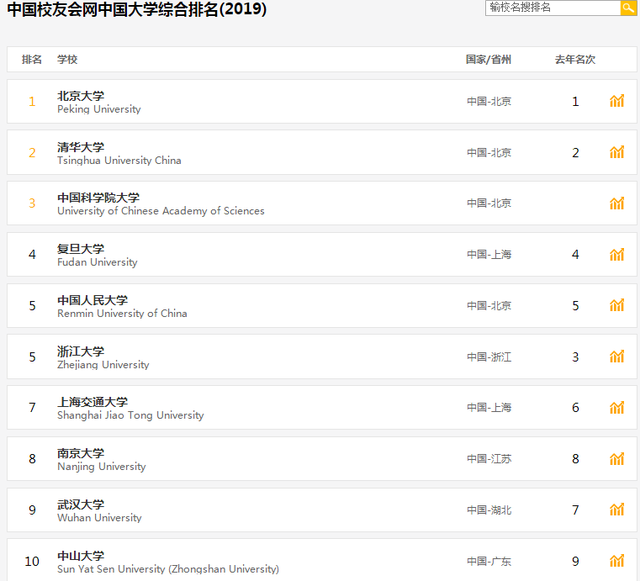Open the chart icon for Zhejiang University

pos(617,357)
